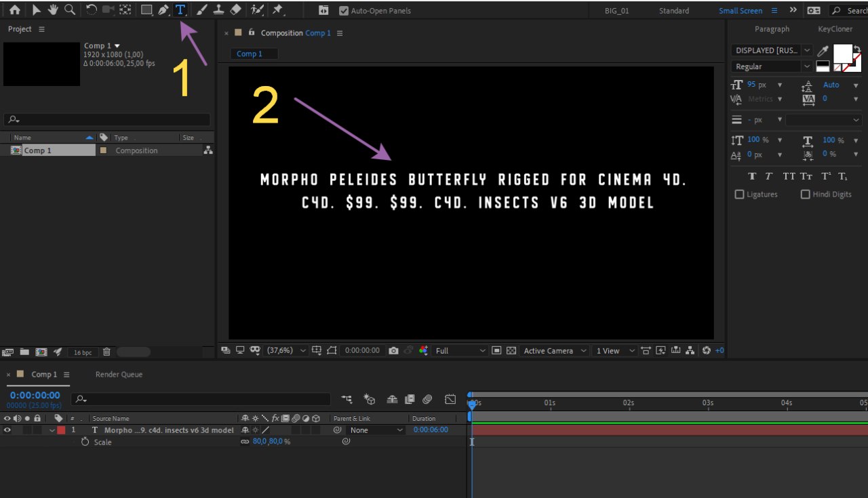Select the Roto Brush tool

(x=257, y=10)
